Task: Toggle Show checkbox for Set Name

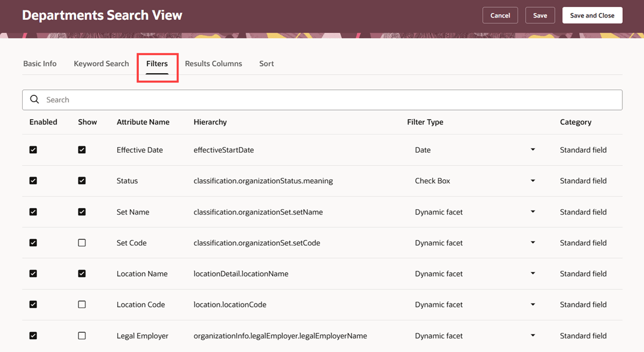Action: click(82, 212)
